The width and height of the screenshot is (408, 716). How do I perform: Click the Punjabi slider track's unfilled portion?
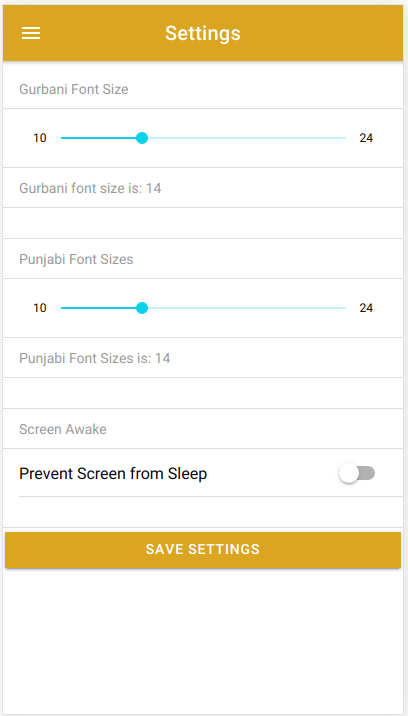(x=247, y=308)
